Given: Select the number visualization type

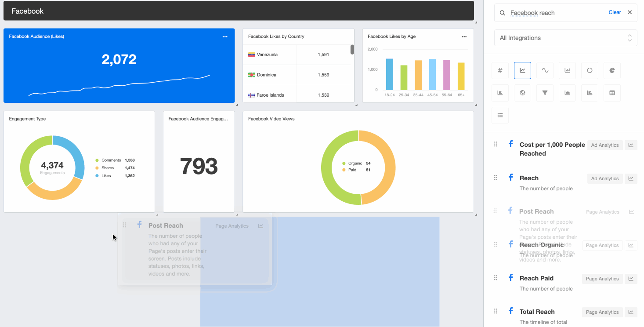Looking at the screenshot, I should tap(500, 70).
